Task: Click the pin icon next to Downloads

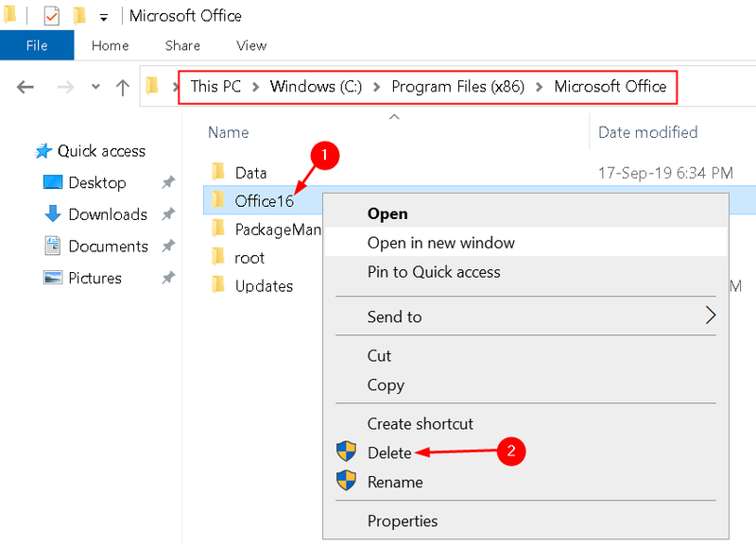Action: pos(168,214)
